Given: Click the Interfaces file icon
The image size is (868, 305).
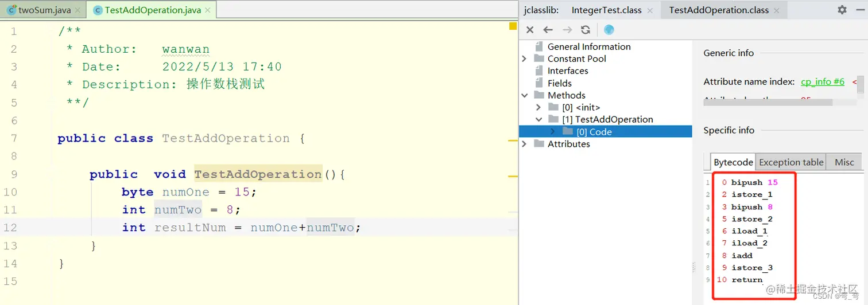Looking at the screenshot, I should (538, 71).
